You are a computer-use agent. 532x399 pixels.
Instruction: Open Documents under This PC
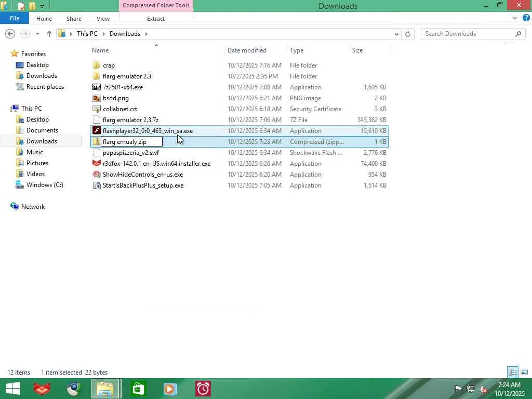(x=42, y=130)
